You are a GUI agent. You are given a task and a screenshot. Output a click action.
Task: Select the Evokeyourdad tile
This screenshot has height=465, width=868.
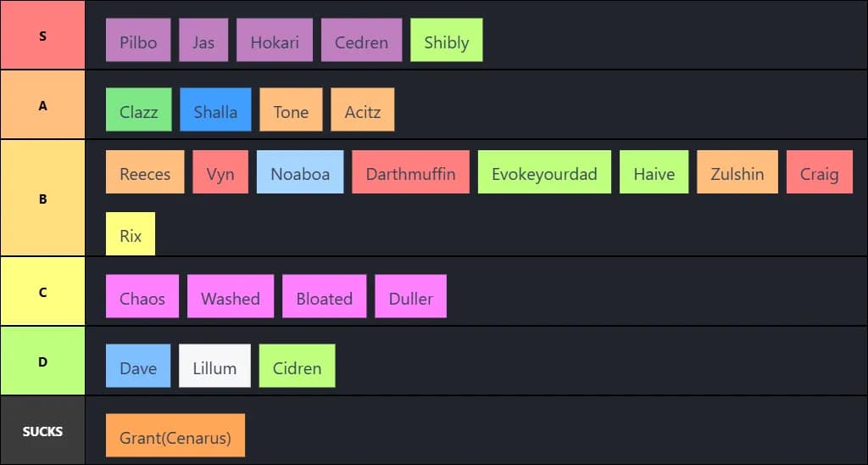pos(544,172)
